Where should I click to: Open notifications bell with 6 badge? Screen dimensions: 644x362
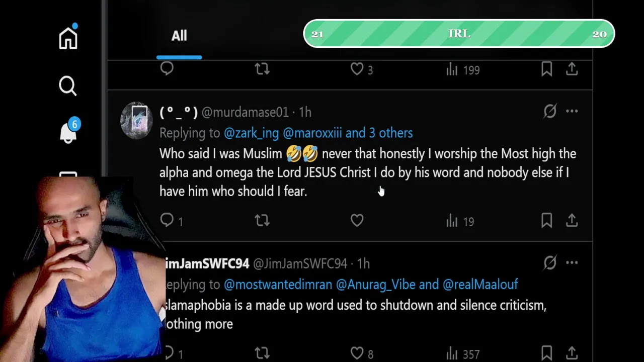point(68,133)
